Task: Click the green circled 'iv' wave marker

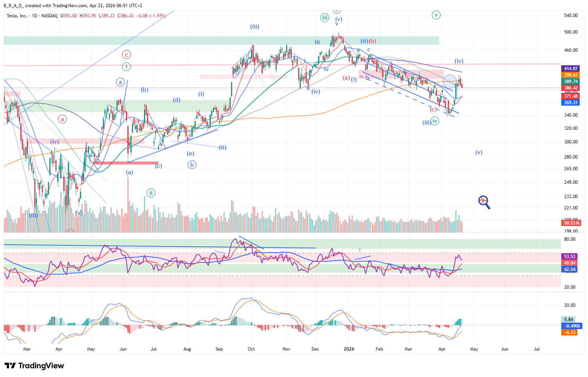Action: pyautogui.click(x=435, y=121)
